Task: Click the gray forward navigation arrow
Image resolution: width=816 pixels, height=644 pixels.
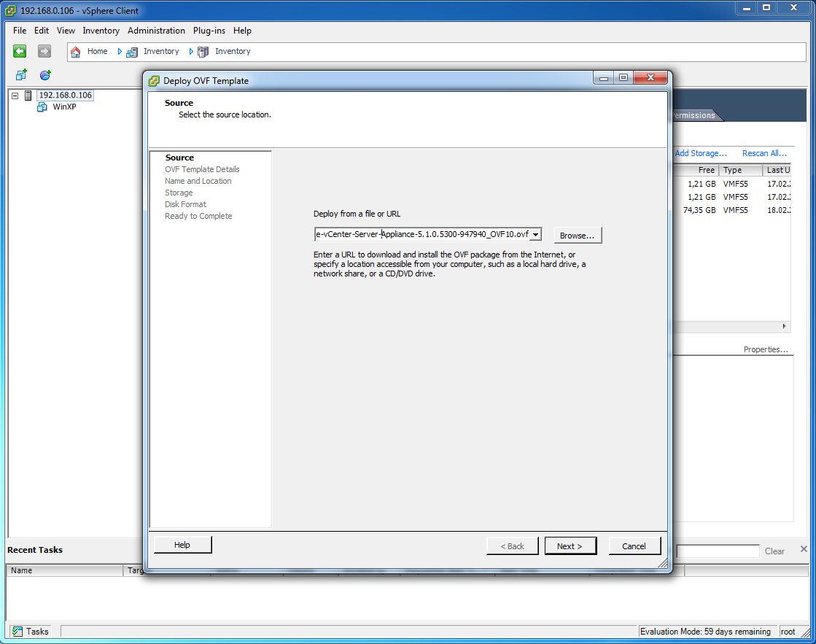Action: coord(44,51)
